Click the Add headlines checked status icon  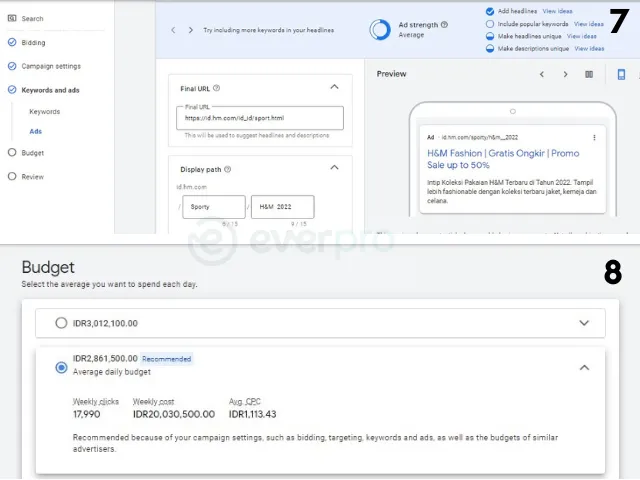(490, 11)
